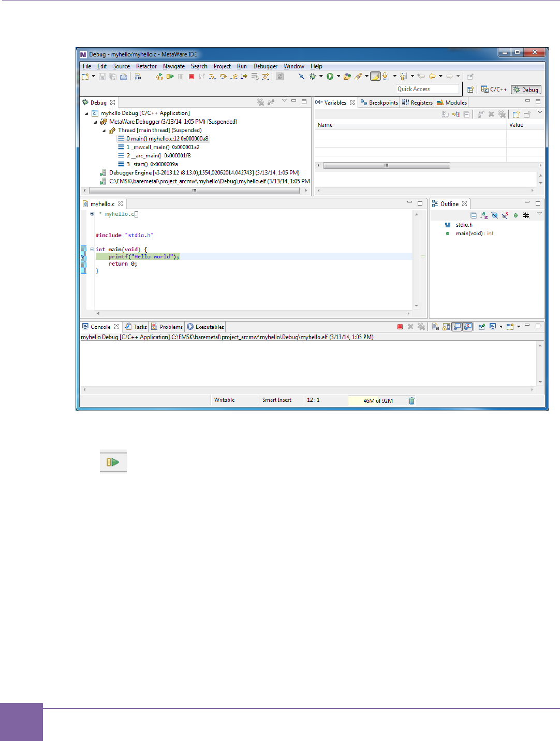Screen dimensions: 560x741
Task: Click the Restart debug icon in the toolbar
Action: pyautogui.click(x=159, y=77)
